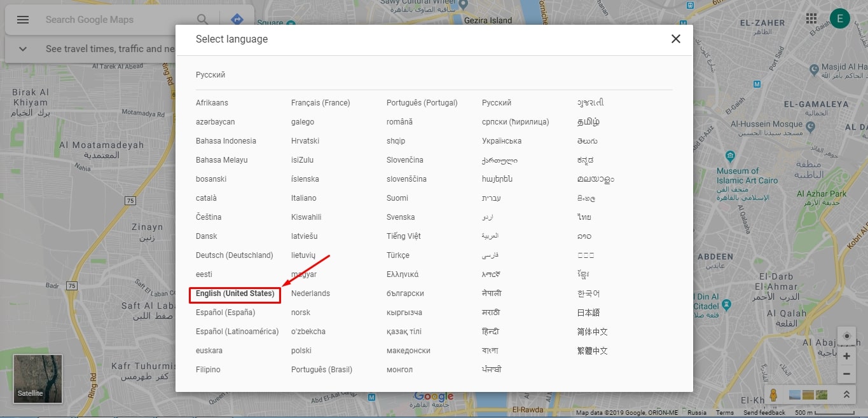Select Čeština language option
Screen dimensions: 868x418
209,217
